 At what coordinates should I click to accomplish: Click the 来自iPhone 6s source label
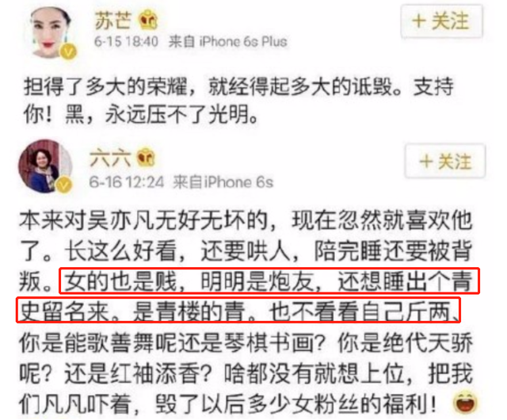click(x=223, y=182)
